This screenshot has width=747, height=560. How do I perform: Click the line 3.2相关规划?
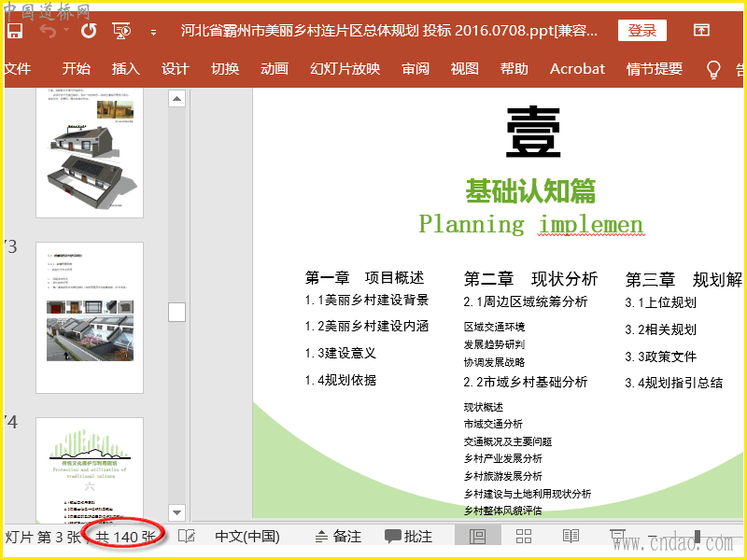click(x=661, y=329)
